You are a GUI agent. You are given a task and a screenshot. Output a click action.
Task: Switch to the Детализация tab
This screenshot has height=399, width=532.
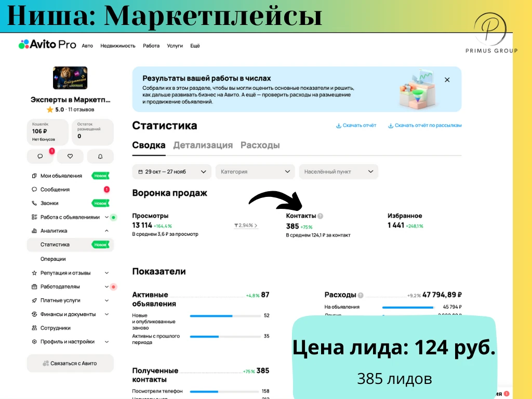pos(203,145)
